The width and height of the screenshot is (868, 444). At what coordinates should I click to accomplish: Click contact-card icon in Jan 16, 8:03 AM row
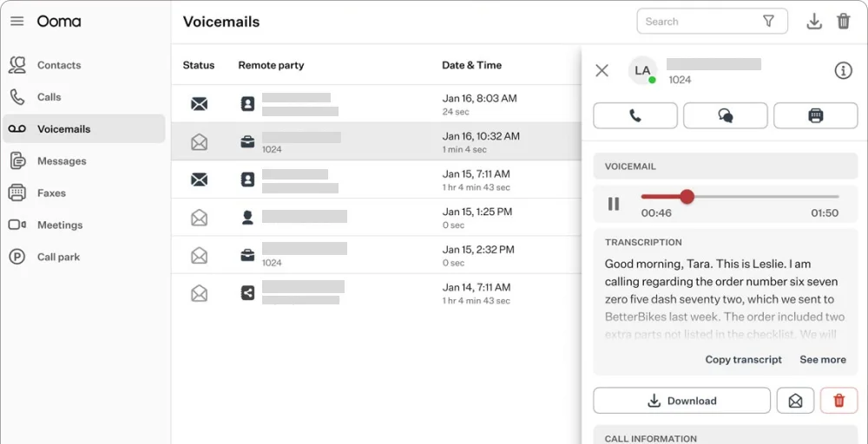click(247, 103)
